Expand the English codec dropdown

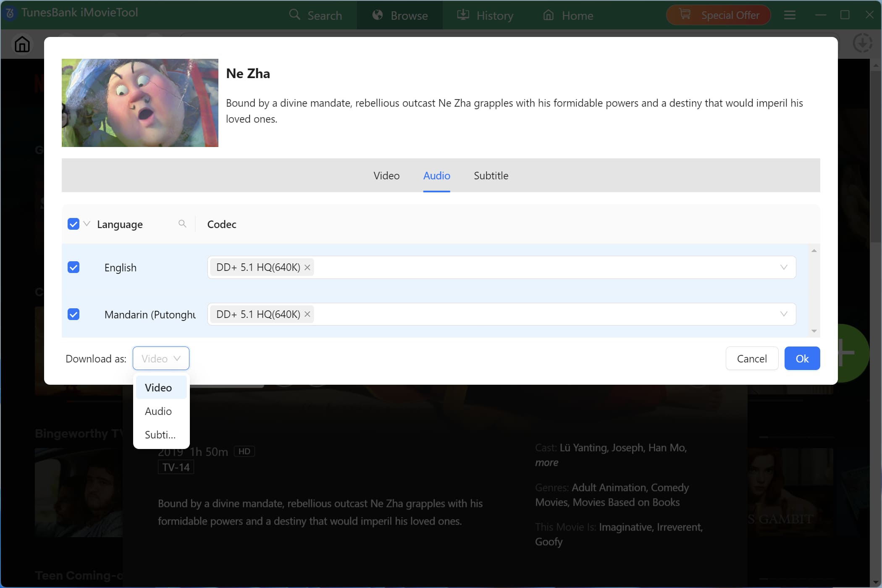pos(783,268)
